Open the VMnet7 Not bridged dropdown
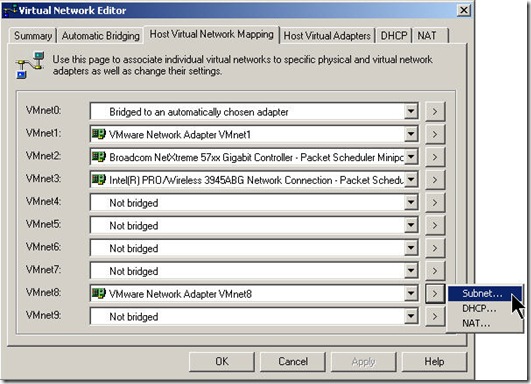This screenshot has height=384, width=531. point(411,271)
